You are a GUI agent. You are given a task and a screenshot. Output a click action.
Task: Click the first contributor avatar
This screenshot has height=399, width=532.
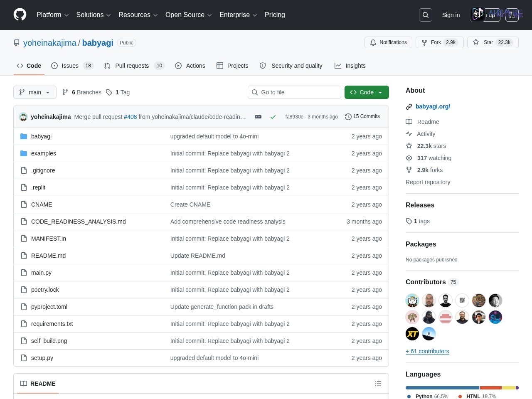point(412,300)
